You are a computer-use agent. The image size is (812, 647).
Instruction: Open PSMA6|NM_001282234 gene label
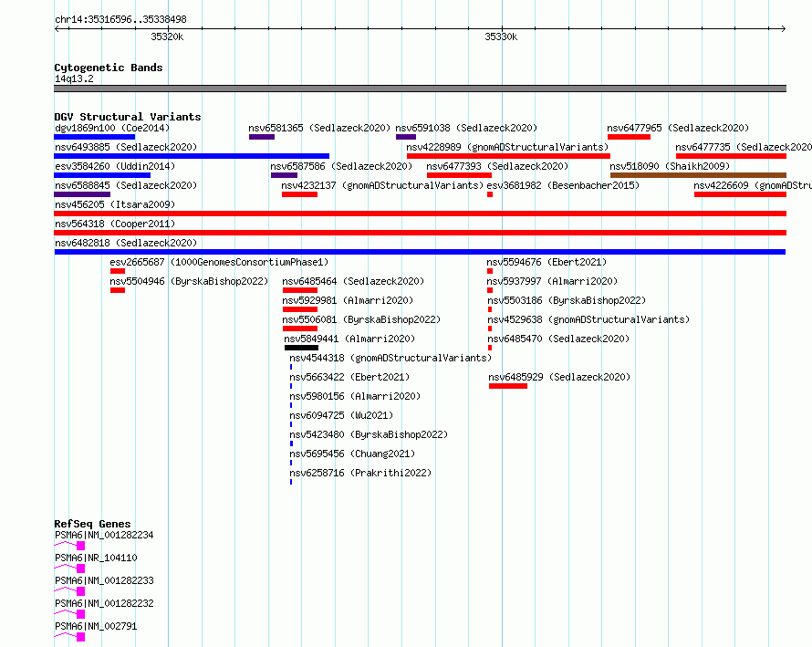click(x=104, y=535)
